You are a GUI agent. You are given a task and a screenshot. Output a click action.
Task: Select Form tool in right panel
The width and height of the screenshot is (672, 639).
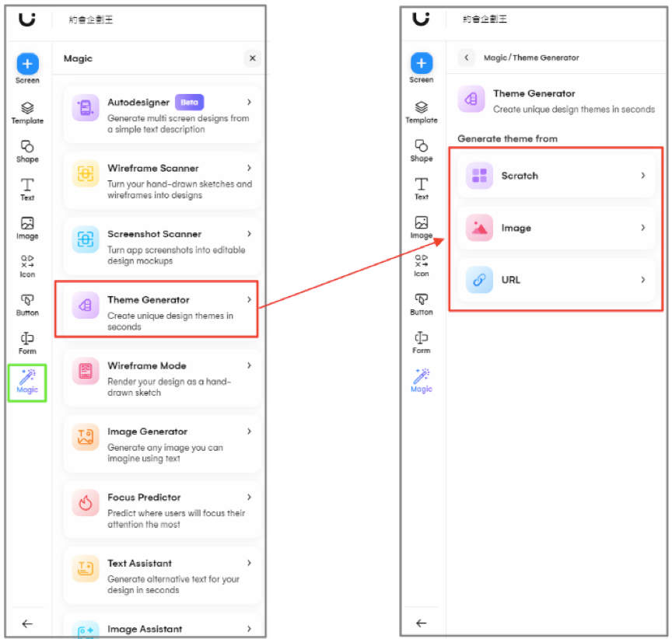point(422,343)
